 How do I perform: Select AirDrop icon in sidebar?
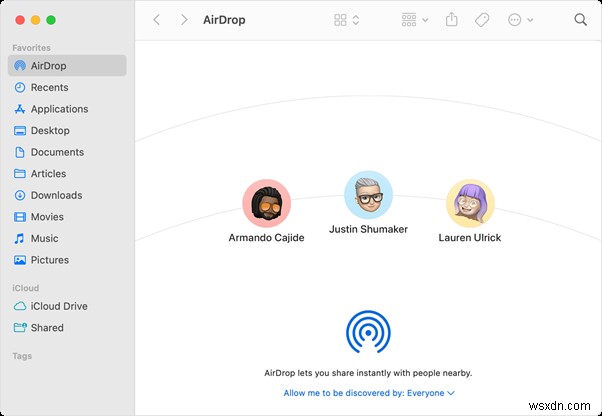[x=20, y=66]
